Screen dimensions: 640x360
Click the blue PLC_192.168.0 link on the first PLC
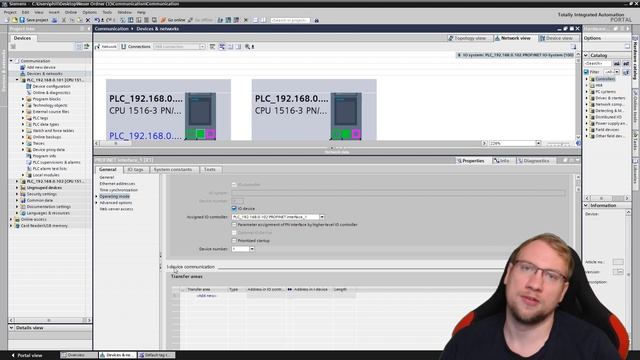click(145, 136)
